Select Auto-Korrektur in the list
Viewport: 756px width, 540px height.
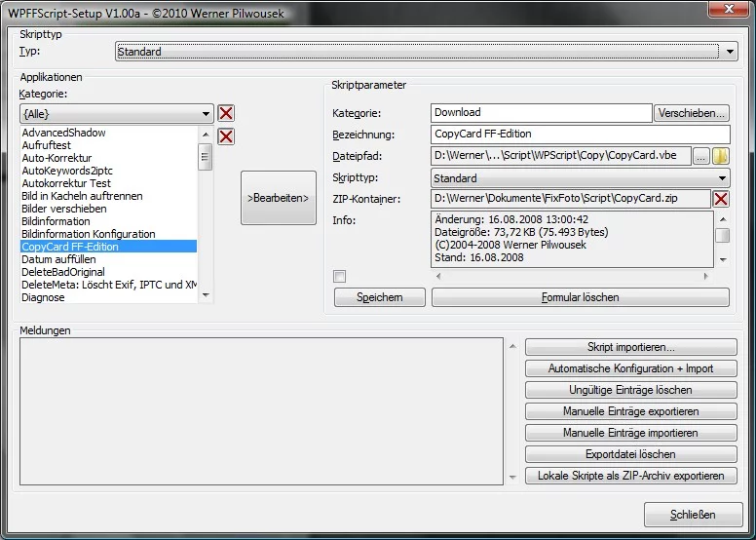[x=109, y=158]
